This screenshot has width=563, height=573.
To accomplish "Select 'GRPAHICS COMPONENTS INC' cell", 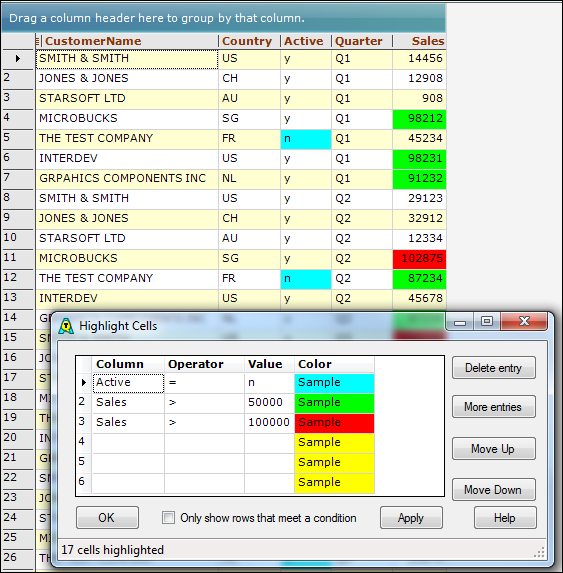I will pyautogui.click(x=127, y=179).
